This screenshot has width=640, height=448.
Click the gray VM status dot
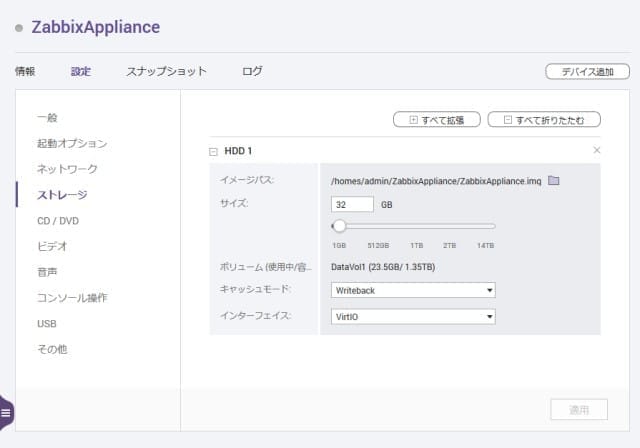19,28
